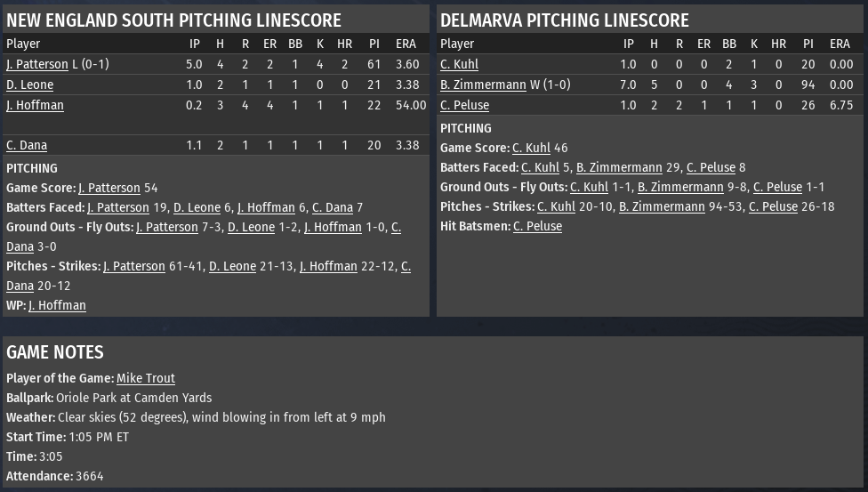The image size is (868, 492).
Task: Click ERA column header in New England table
Action: pos(406,44)
